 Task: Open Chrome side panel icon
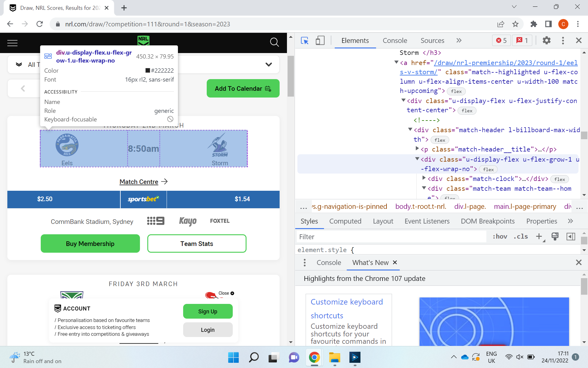tap(548, 24)
